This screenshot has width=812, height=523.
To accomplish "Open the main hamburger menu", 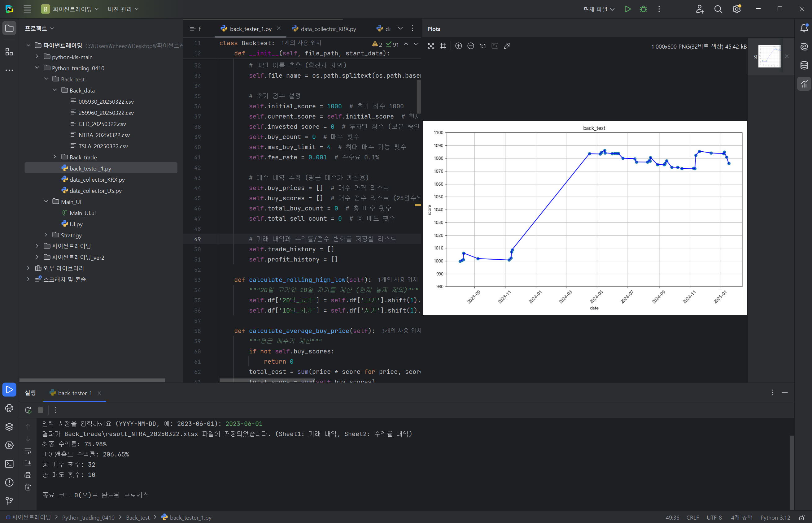I will 27,9.
